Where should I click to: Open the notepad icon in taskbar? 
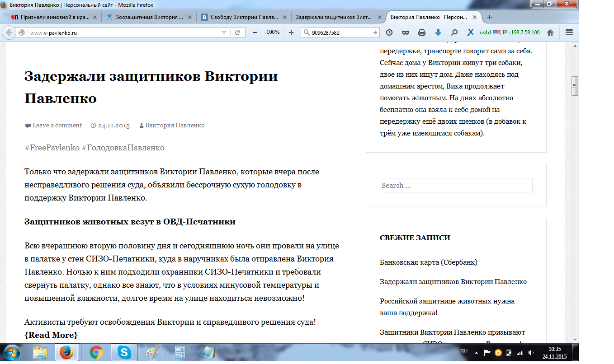208,353
